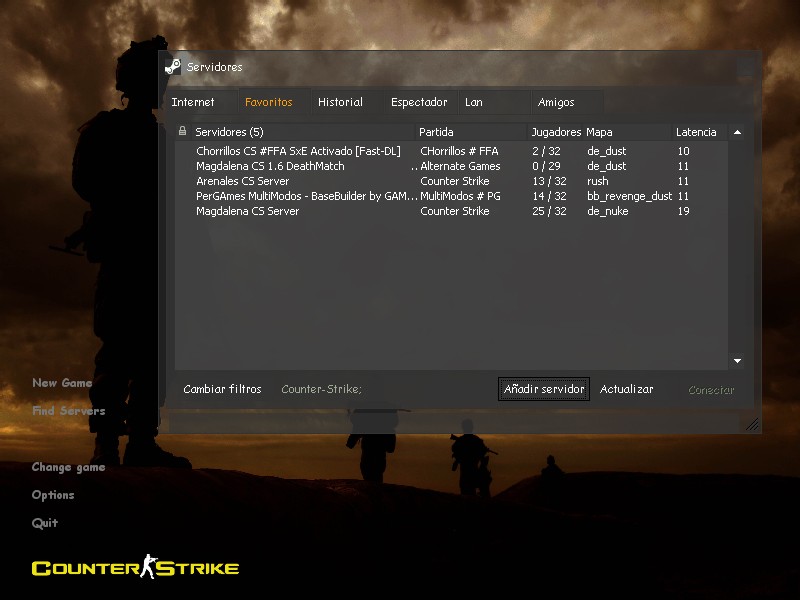
Task: Select the Arenales CS Server row
Action: (x=300, y=181)
